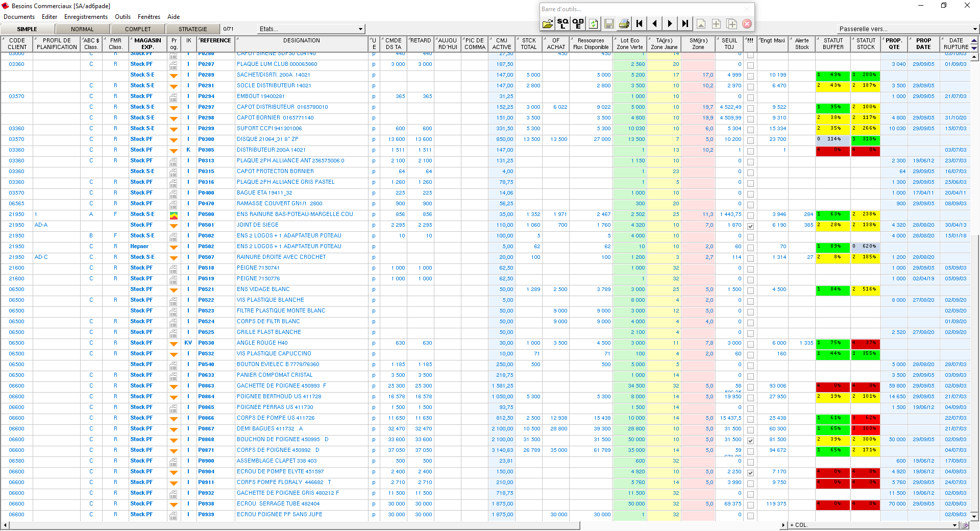This screenshot has width=980, height=531.
Task: Open the SQL query tool
Action: point(562,23)
